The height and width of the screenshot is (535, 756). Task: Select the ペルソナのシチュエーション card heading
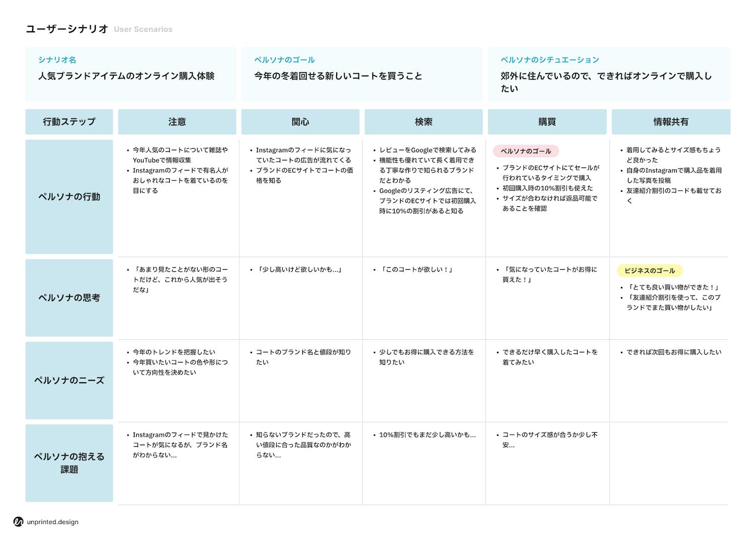(x=549, y=60)
